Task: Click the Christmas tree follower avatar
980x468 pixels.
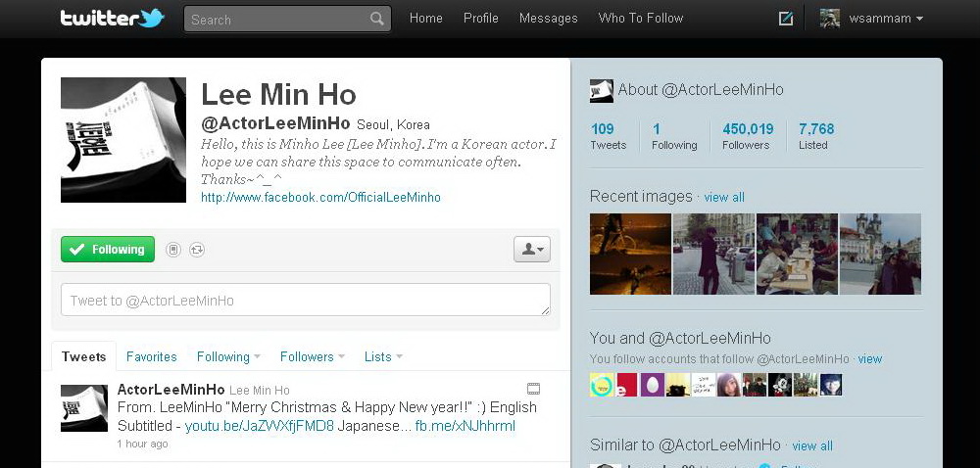Action: (x=805, y=385)
